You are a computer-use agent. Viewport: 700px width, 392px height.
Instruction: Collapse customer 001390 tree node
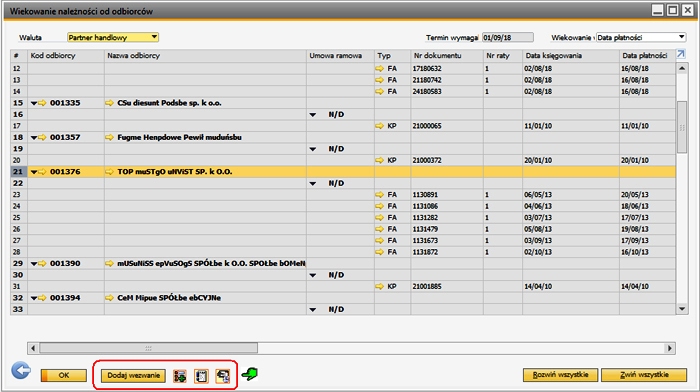tap(34, 264)
